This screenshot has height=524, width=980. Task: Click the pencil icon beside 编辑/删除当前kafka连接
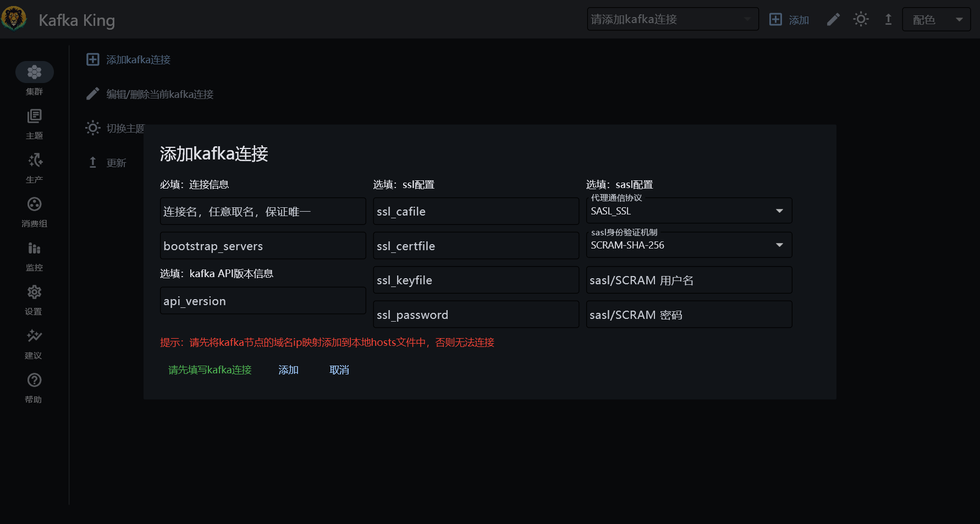coord(93,94)
